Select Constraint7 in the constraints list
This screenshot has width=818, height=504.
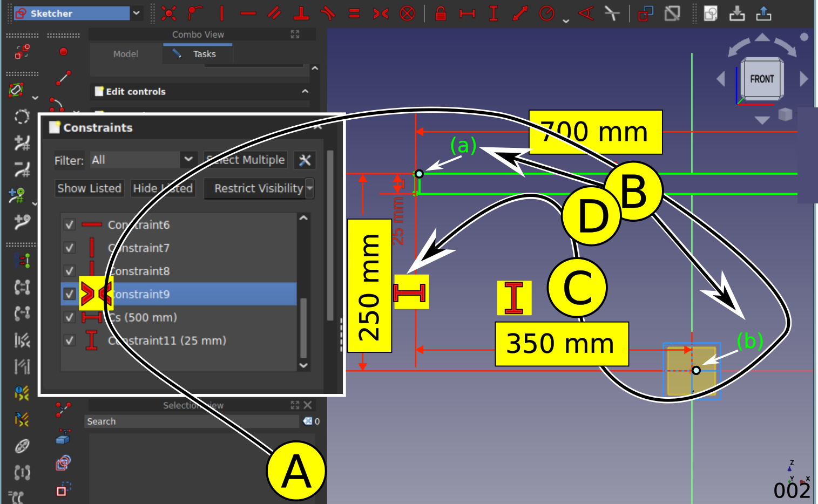click(179, 248)
